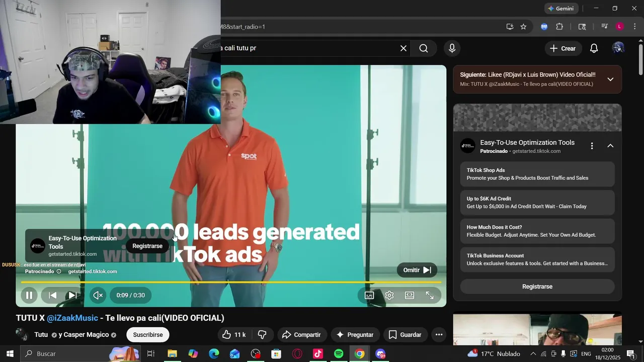Enter fullscreen with the player's fullscreen icon

click(x=430, y=296)
